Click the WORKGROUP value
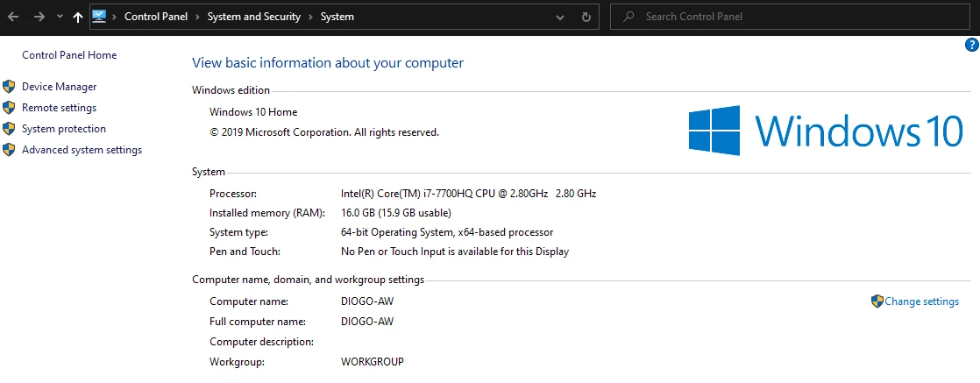The width and height of the screenshot is (980, 383). (373, 362)
